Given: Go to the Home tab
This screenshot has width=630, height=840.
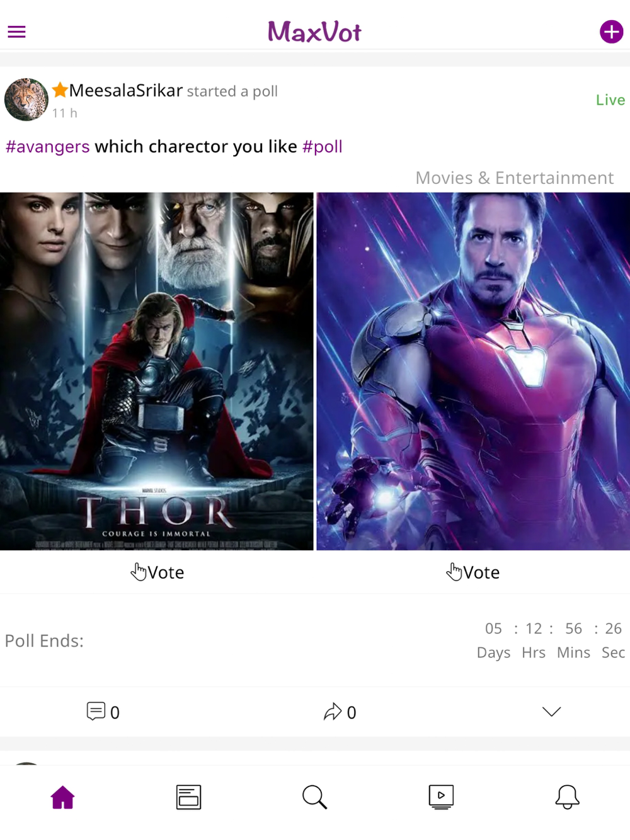Looking at the screenshot, I should click(62, 797).
